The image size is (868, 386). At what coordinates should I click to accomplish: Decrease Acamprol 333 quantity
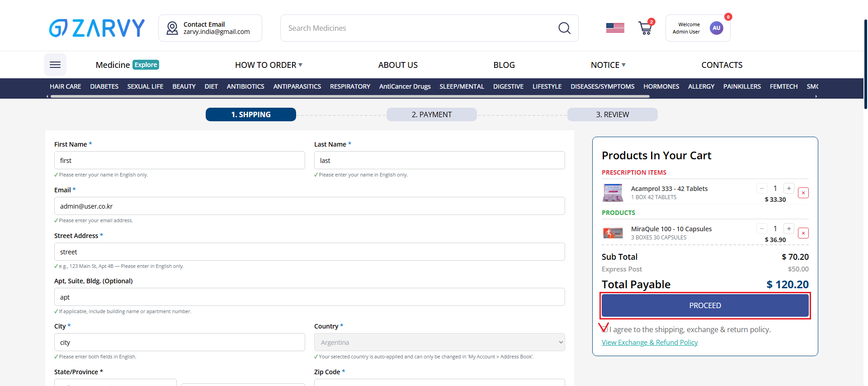(x=762, y=188)
